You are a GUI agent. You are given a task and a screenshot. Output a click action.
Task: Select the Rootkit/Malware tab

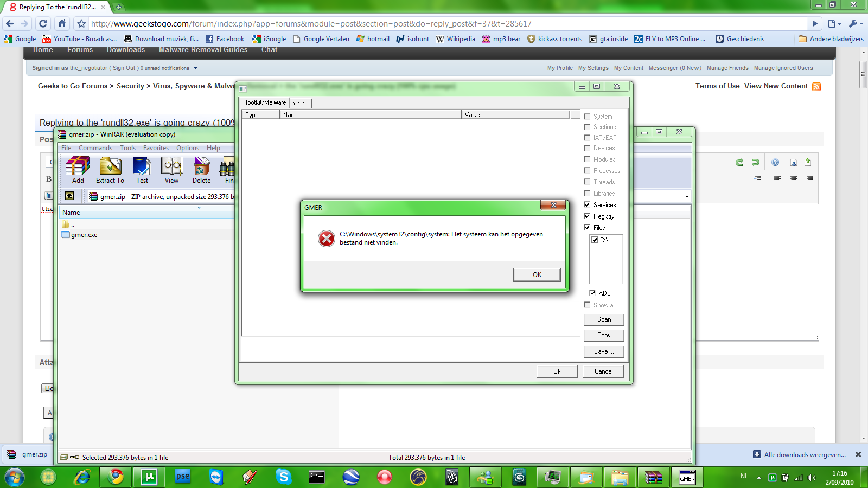tap(264, 102)
